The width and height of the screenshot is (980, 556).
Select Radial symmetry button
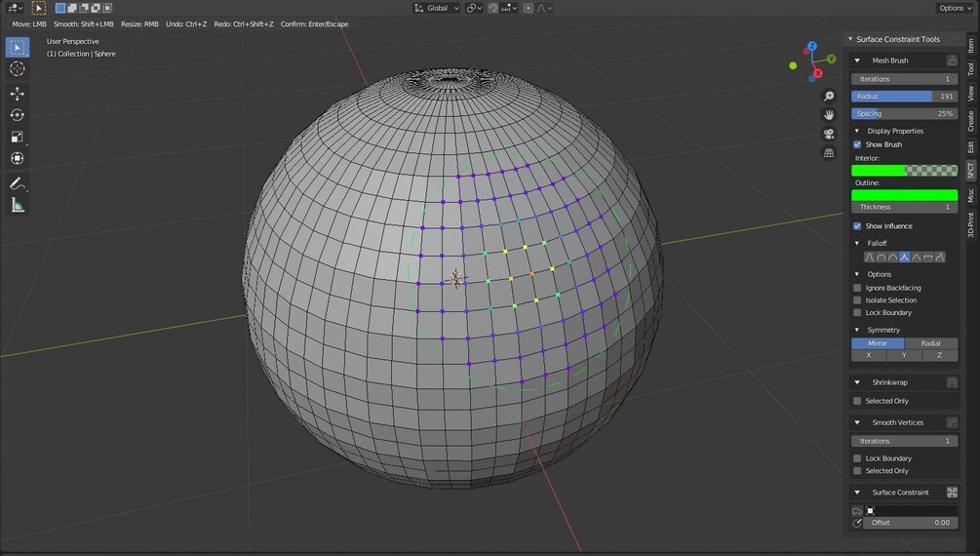pos(930,343)
